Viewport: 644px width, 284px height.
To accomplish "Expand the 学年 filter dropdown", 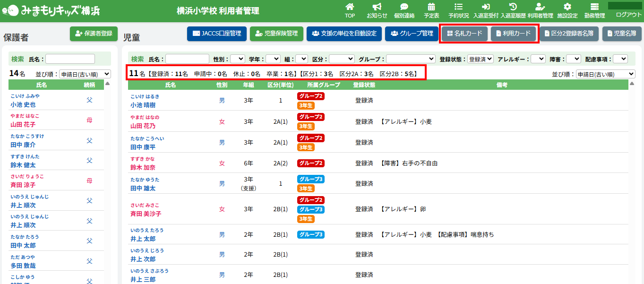I will (273, 59).
